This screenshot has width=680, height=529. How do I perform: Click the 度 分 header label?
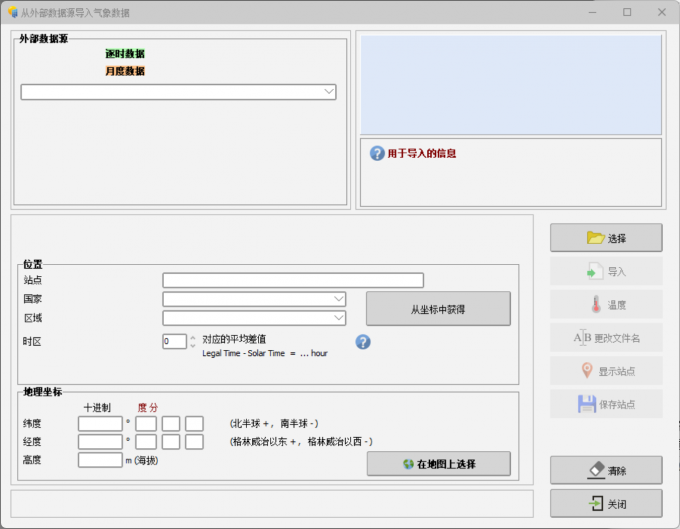(147, 408)
